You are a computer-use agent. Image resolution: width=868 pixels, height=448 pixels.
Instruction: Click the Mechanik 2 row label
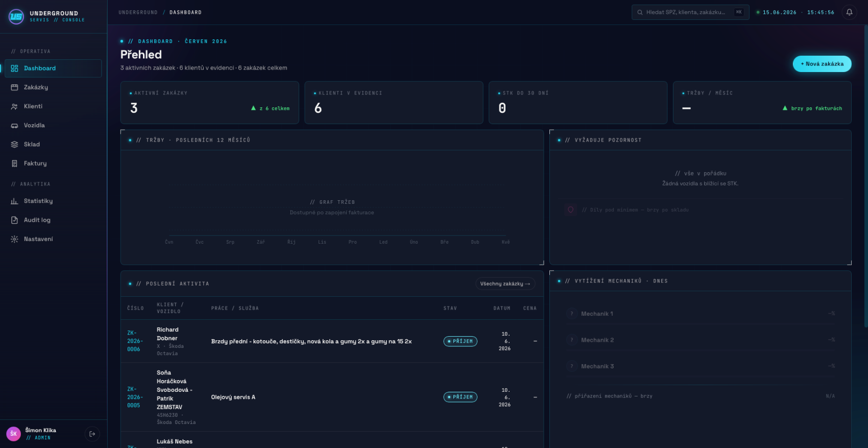click(x=597, y=340)
